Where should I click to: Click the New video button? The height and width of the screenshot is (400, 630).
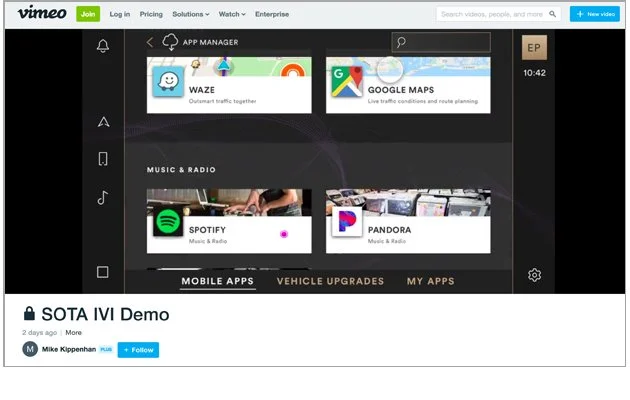[595, 14]
